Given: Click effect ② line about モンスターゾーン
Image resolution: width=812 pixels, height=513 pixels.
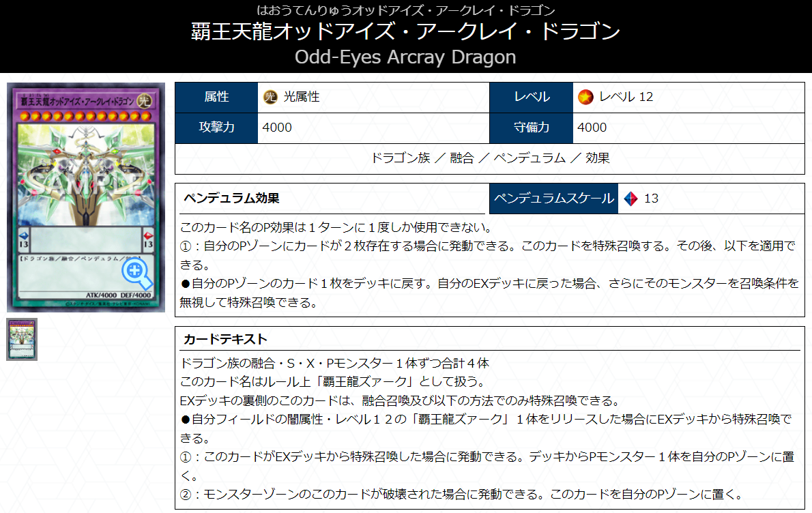Looking at the screenshot, I should click(461, 495).
